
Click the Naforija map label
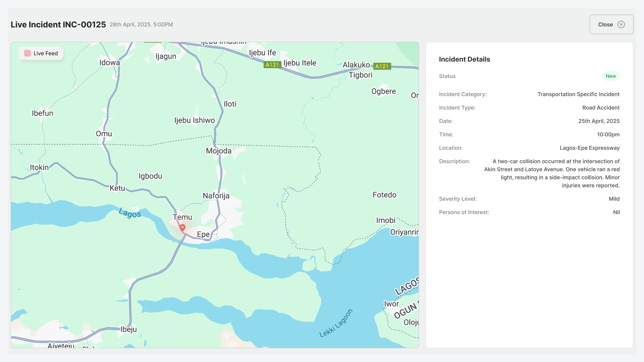coord(216,196)
